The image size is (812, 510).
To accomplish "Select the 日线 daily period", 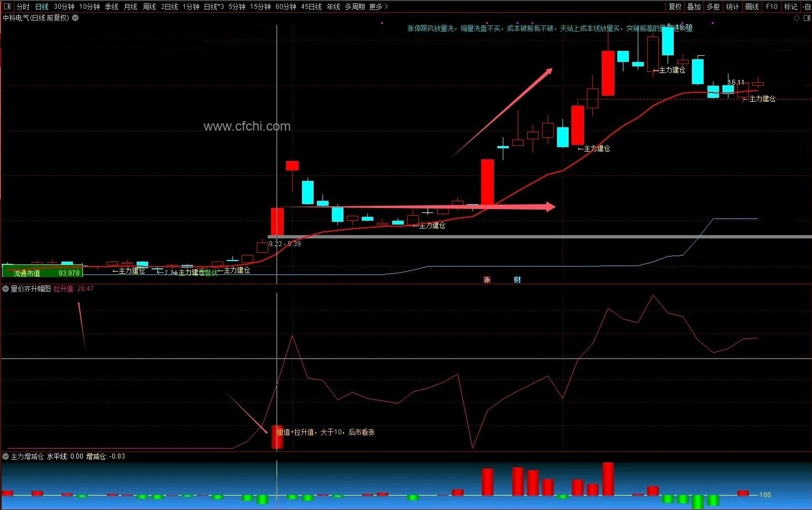I will (41, 7).
